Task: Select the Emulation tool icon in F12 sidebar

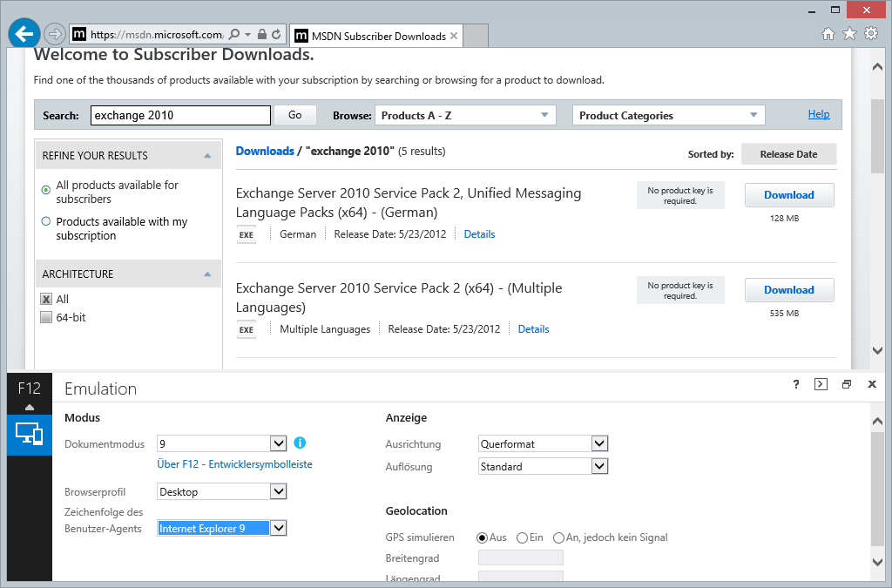Action: coord(30,435)
